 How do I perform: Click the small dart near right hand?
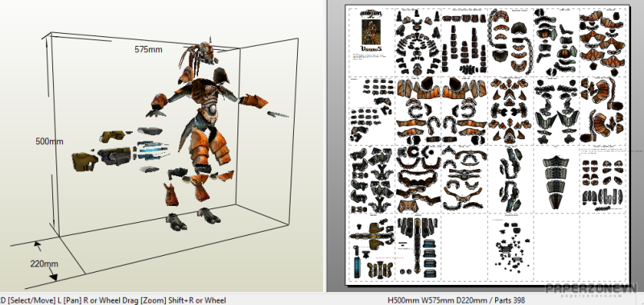coord(278,114)
